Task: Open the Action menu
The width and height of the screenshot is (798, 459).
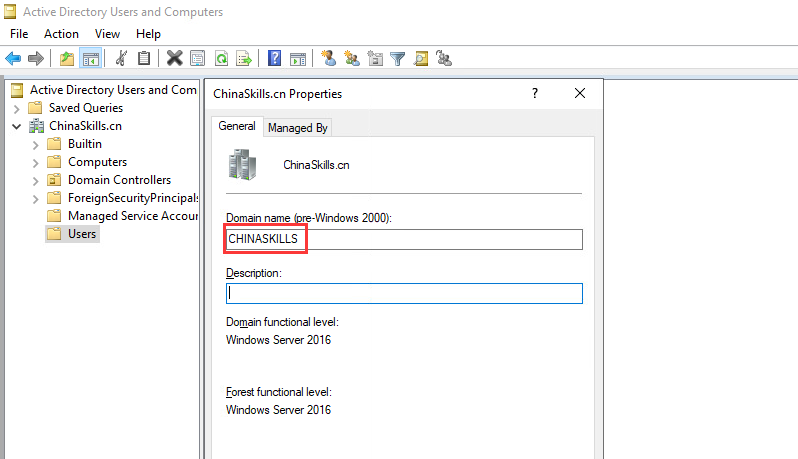Action: [61, 34]
